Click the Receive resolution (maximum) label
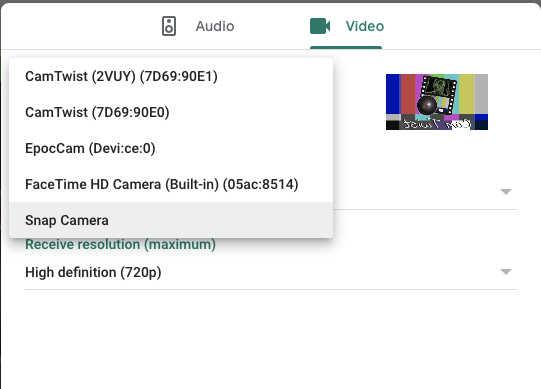The image size is (541, 389). pyautogui.click(x=120, y=244)
